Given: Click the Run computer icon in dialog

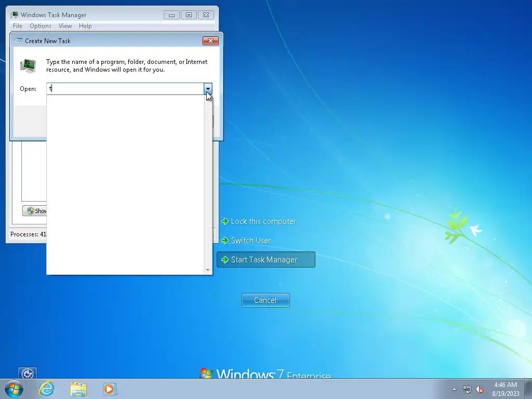Looking at the screenshot, I should tap(28, 66).
